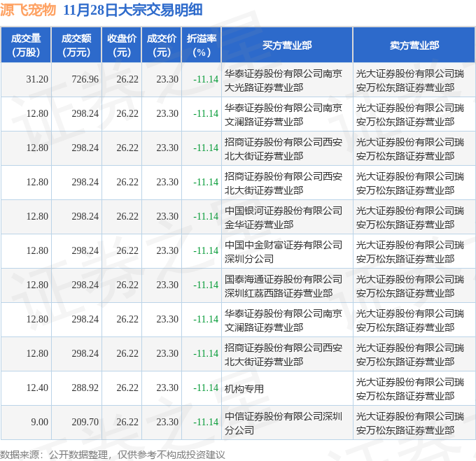Click the 11月28日大宗交易明细 heading
Screen dimensions: 476x461
coord(133,10)
